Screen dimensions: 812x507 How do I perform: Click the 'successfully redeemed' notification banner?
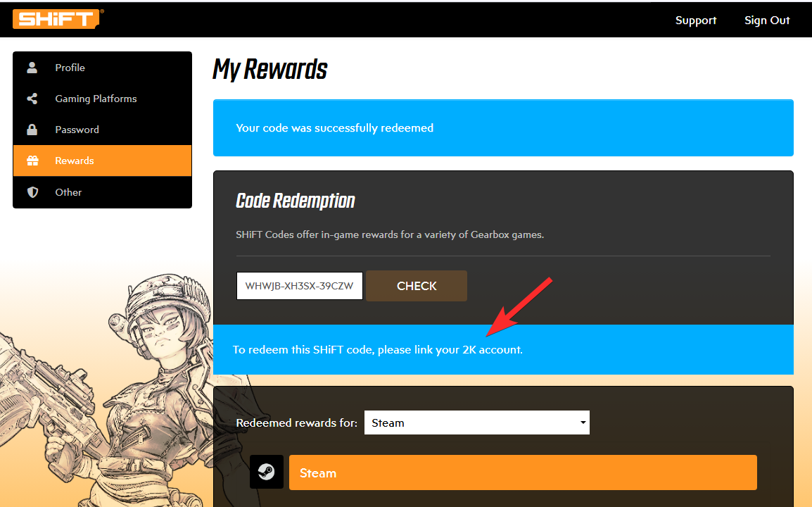pos(503,128)
